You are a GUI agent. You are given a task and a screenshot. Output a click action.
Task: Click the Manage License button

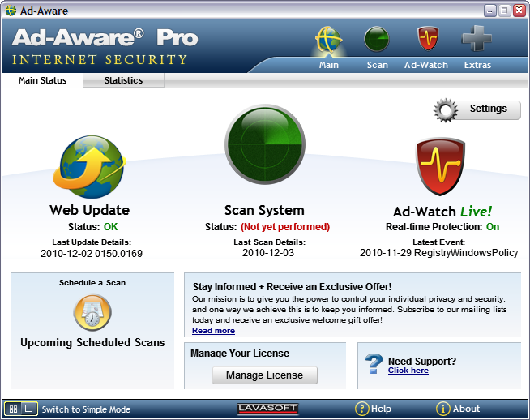[x=265, y=375]
